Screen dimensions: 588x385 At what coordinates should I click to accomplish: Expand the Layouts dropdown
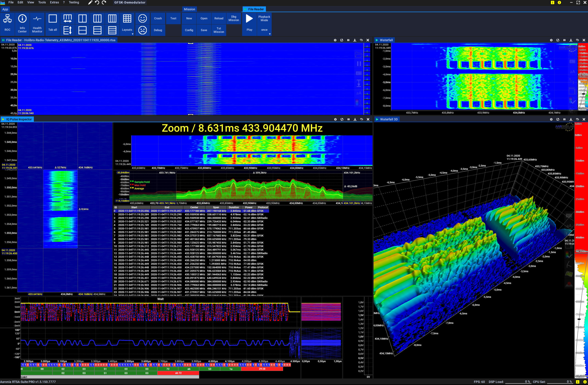(x=133, y=34)
